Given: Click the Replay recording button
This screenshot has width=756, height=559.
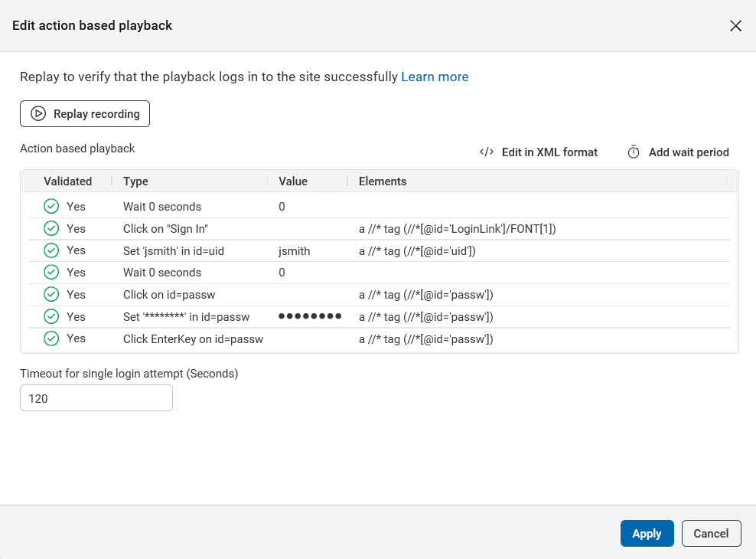Looking at the screenshot, I should click(x=84, y=113).
